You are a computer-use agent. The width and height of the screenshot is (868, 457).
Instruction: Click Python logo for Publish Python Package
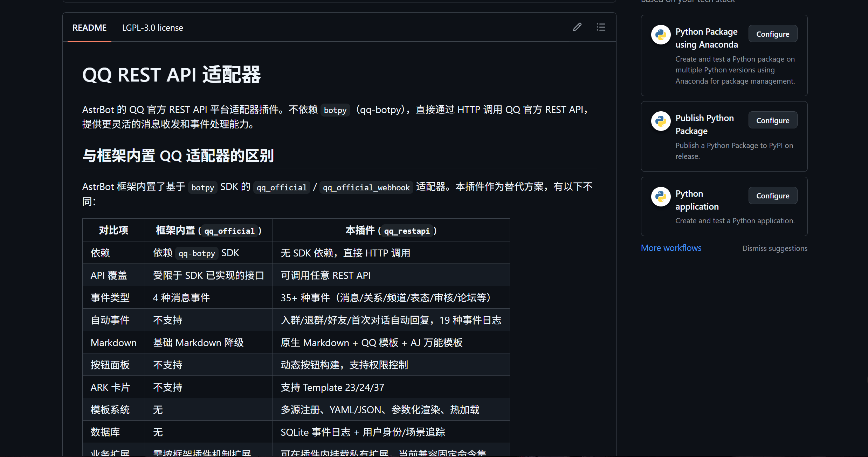point(661,121)
